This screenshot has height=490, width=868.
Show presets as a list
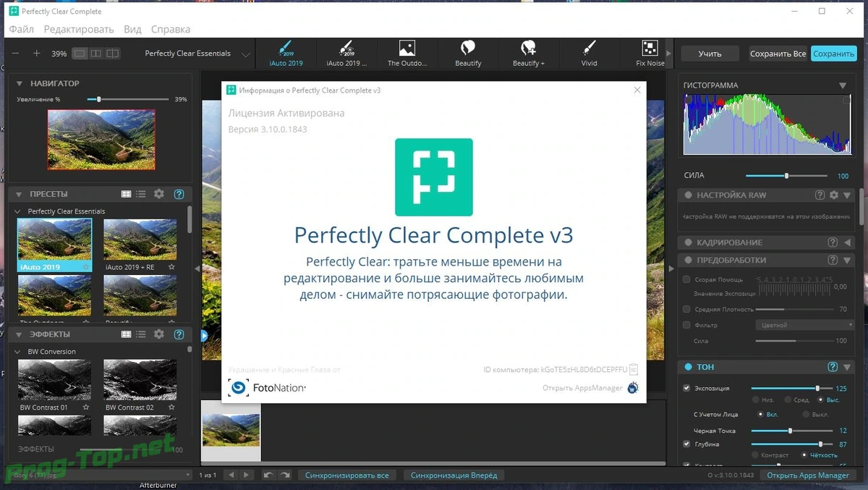point(141,194)
